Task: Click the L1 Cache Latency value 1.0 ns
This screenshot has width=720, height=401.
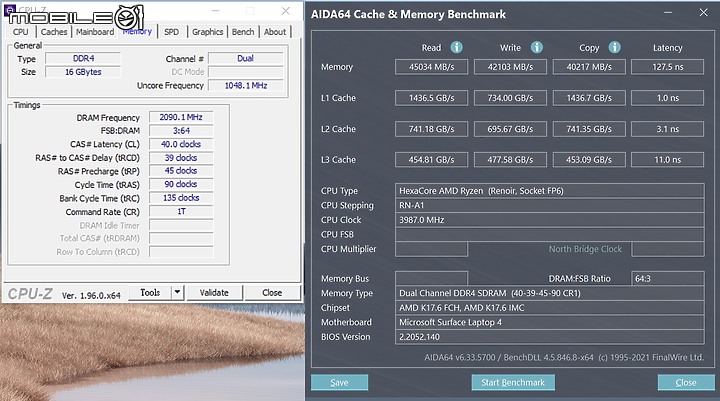Action: tap(668, 98)
